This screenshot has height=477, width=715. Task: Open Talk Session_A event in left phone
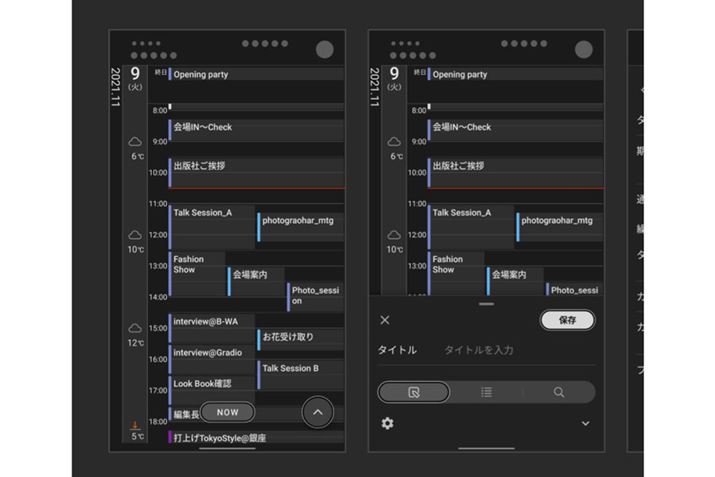[212, 227]
